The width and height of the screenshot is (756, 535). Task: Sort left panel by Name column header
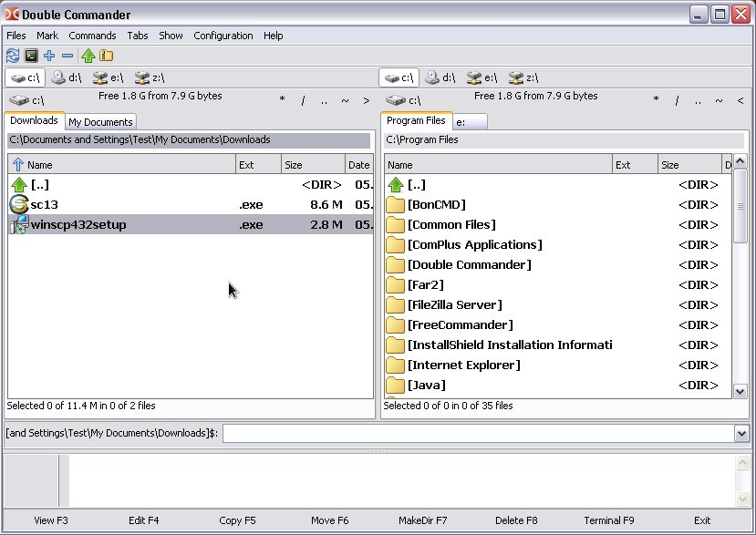(121, 165)
